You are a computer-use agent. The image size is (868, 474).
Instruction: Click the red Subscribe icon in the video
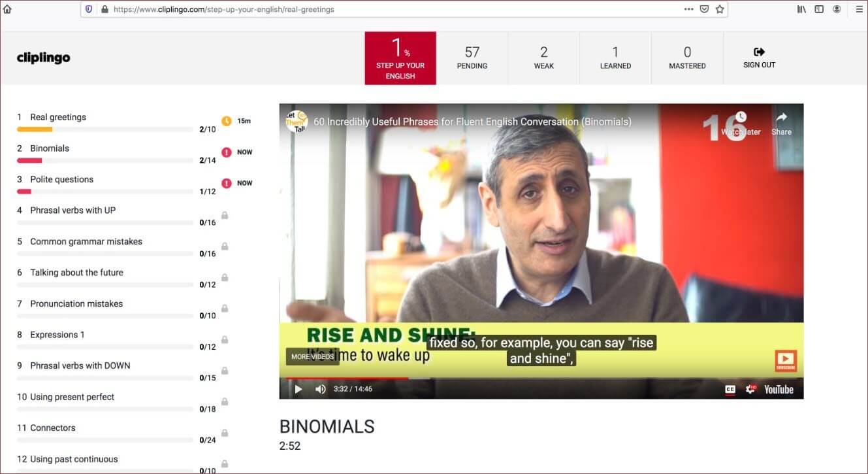pyautogui.click(x=786, y=361)
